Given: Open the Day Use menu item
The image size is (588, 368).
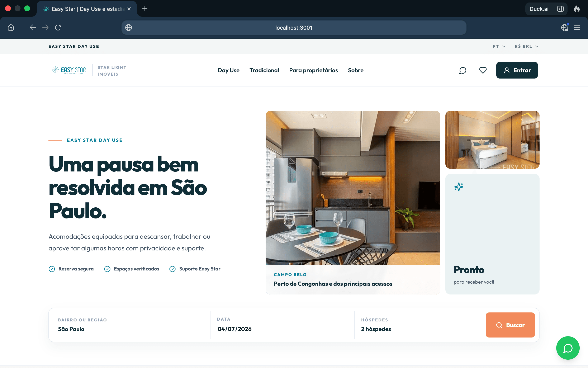Looking at the screenshot, I should coord(228,70).
